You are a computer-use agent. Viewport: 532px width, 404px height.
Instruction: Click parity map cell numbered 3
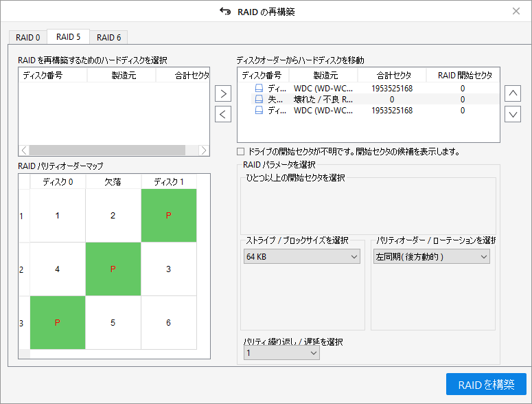click(169, 269)
